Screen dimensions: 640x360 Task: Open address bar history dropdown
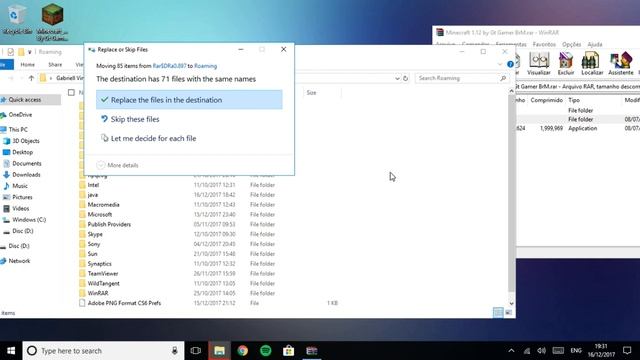[x=397, y=78]
